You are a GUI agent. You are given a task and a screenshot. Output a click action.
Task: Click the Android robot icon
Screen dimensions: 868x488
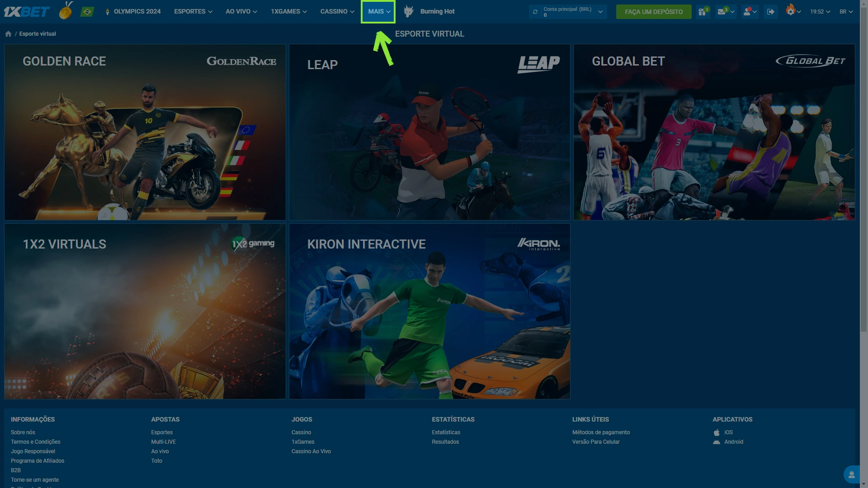click(x=717, y=442)
